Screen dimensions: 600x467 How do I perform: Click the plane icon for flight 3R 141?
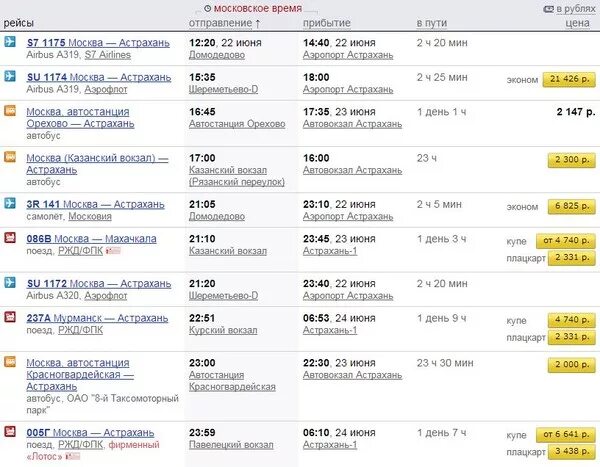coord(10,203)
